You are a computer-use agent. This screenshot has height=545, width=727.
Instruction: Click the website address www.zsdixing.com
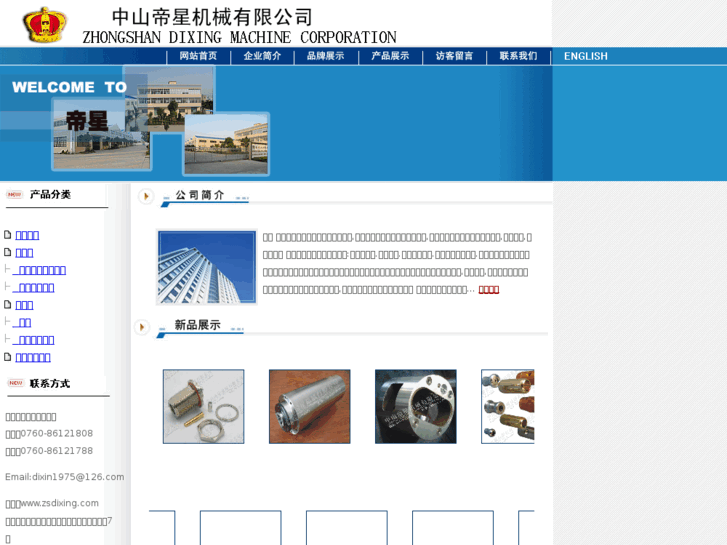click(59, 503)
